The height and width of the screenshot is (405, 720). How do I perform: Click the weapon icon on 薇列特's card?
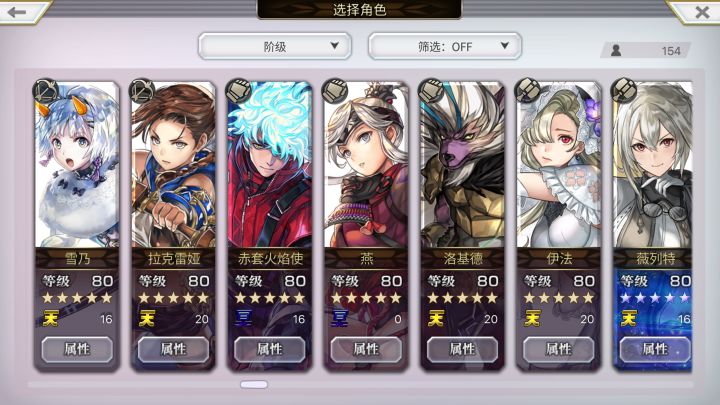tap(624, 90)
